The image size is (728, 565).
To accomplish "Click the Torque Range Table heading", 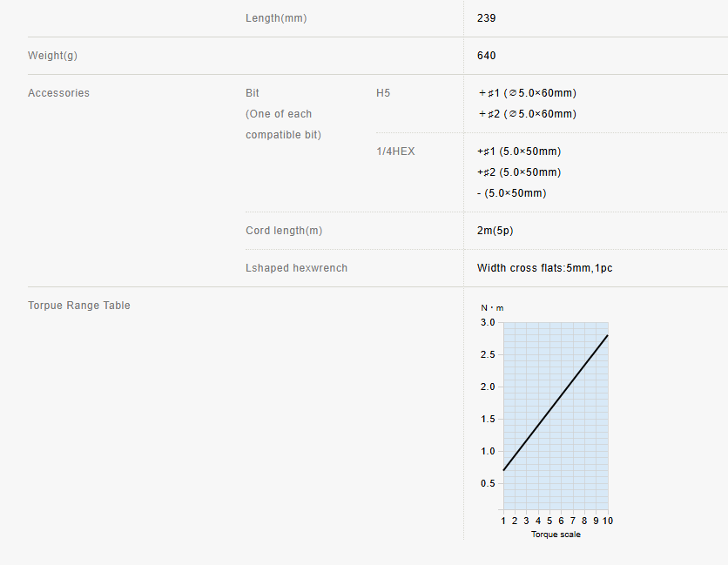I will point(79,306).
